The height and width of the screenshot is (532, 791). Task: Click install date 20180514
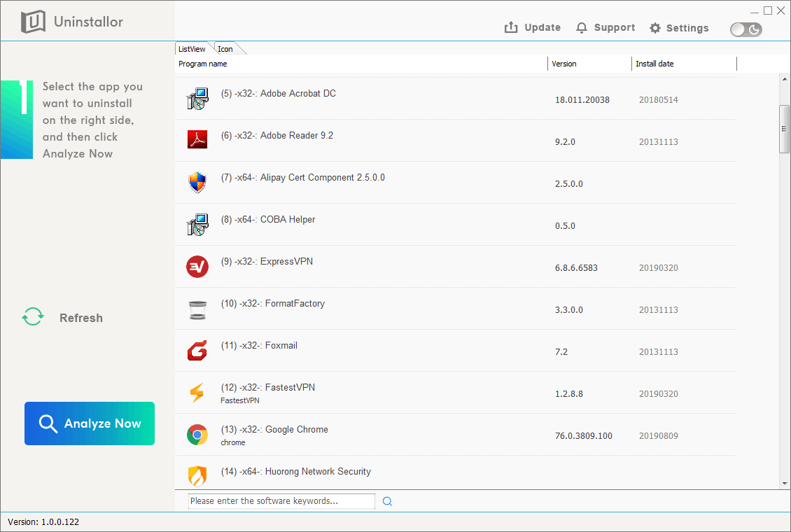pos(658,100)
